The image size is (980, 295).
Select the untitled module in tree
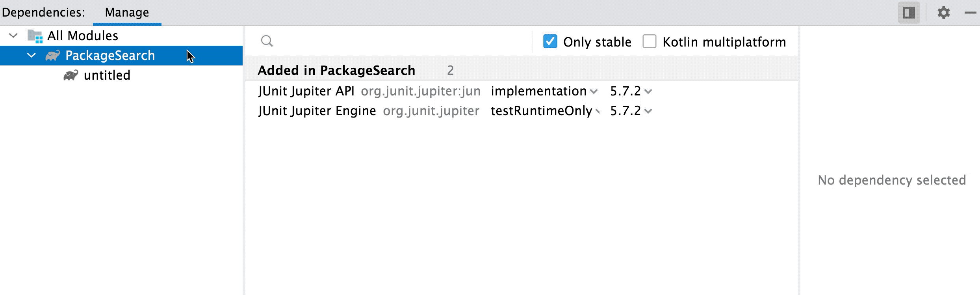click(107, 75)
